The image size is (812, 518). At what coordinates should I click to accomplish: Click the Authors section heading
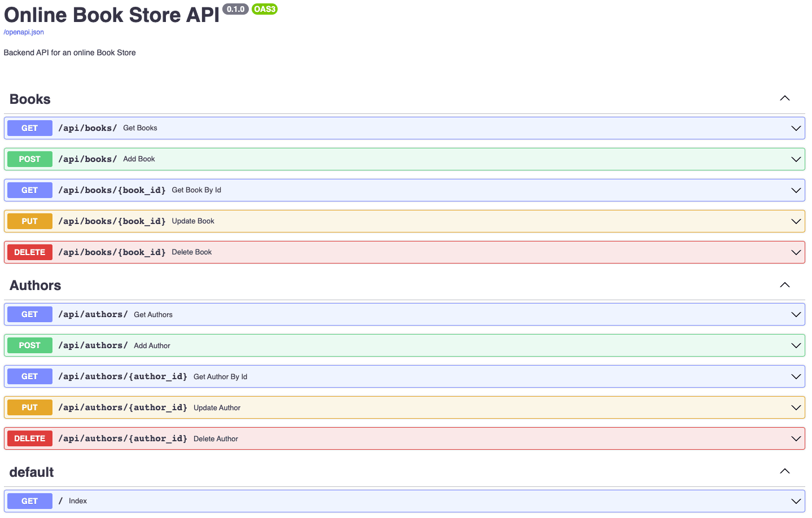(35, 286)
